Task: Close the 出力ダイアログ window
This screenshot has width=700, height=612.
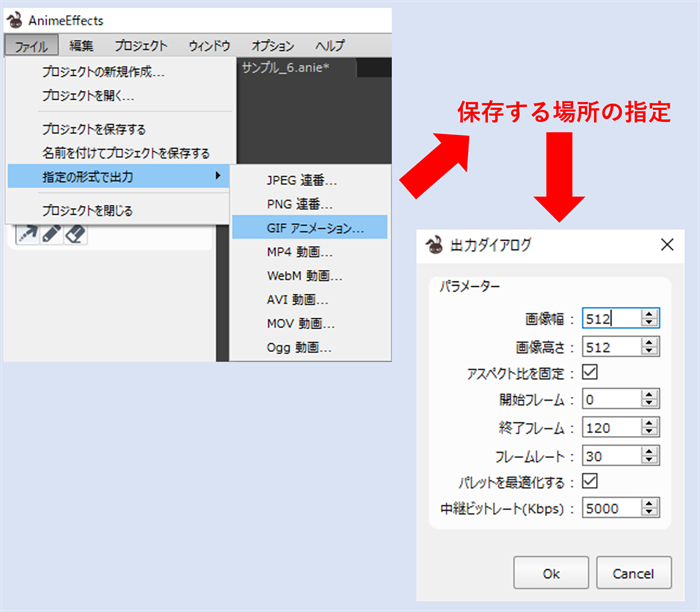Action: pos(667,245)
